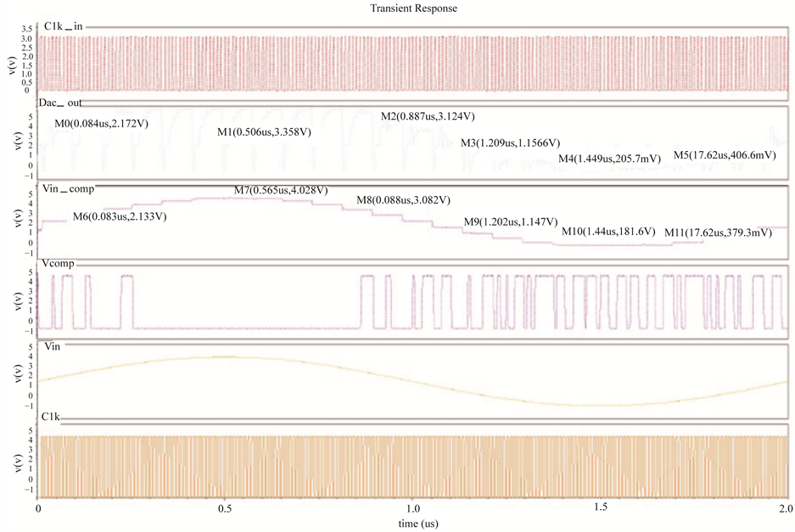Select the Vin_comp trace label
This screenshot has height=532, width=795.
(68, 190)
